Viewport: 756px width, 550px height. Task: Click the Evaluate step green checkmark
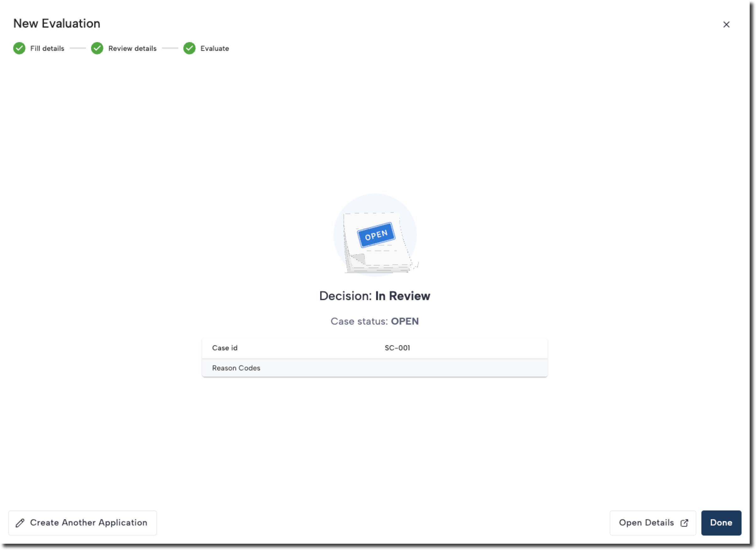(189, 48)
